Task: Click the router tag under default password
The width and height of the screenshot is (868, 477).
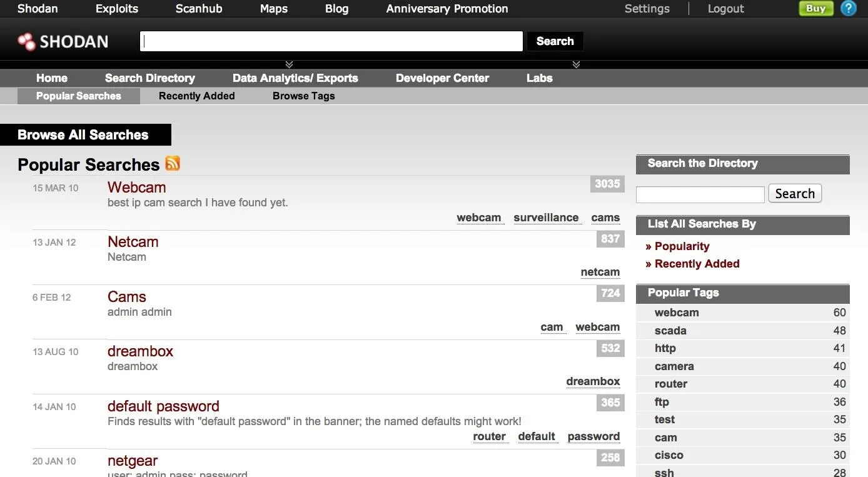Action: click(490, 436)
